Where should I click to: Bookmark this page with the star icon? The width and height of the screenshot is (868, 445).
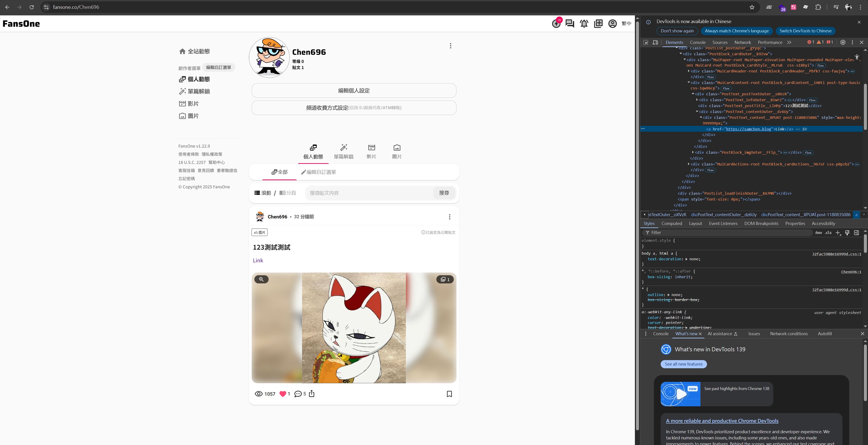click(x=752, y=7)
